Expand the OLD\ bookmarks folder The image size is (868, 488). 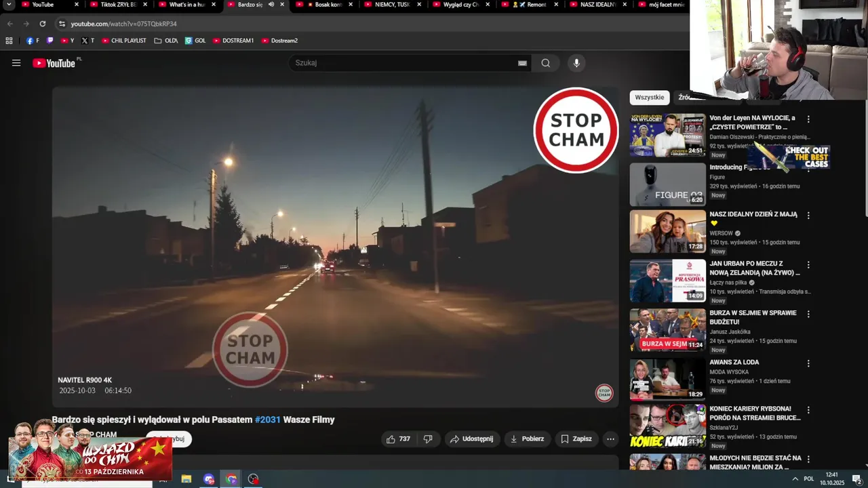coord(166,41)
